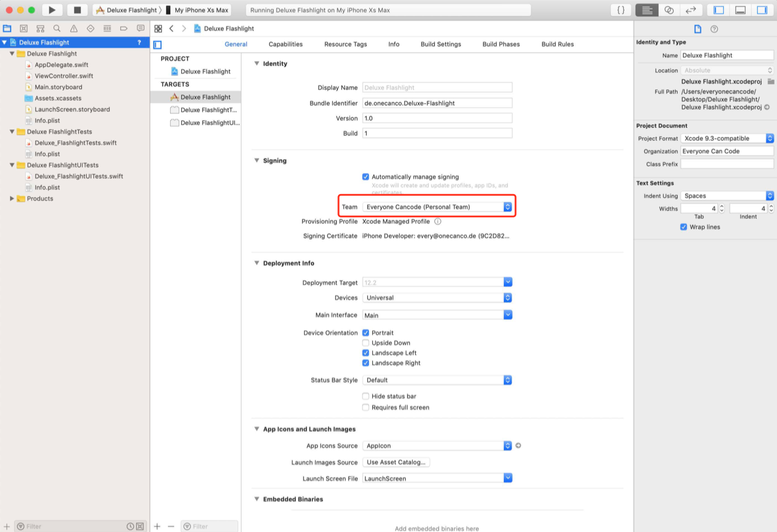Open the Source Control navigator
The image size is (777, 532).
(24, 28)
